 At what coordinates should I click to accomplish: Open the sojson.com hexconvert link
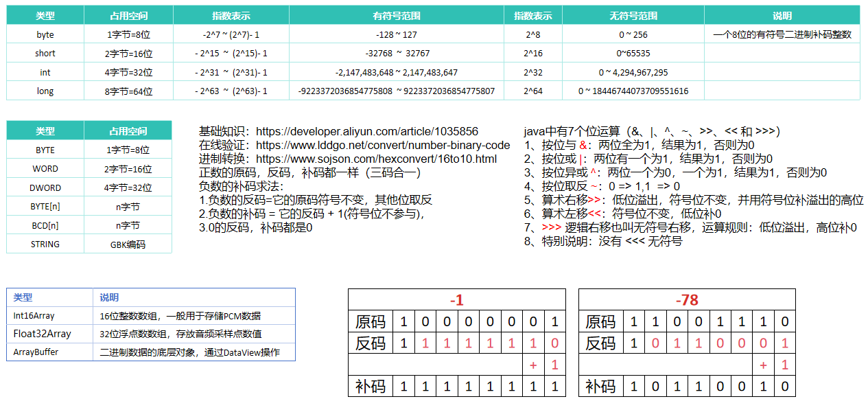point(376,159)
